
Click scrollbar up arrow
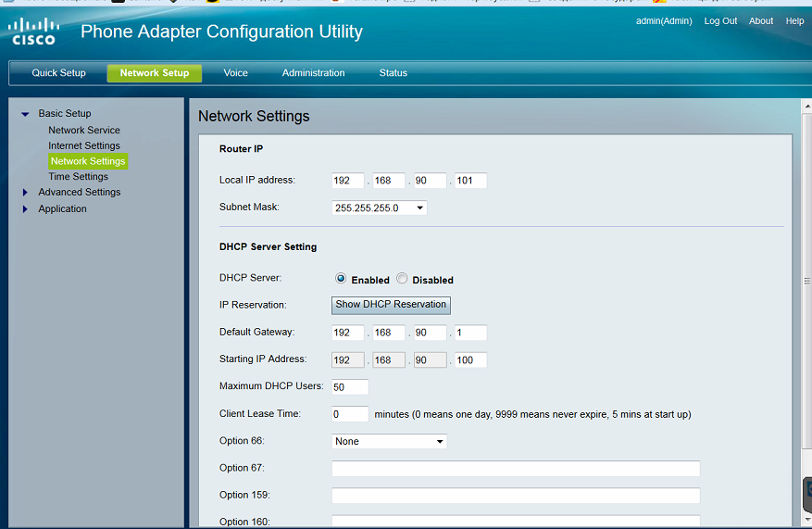[x=807, y=106]
